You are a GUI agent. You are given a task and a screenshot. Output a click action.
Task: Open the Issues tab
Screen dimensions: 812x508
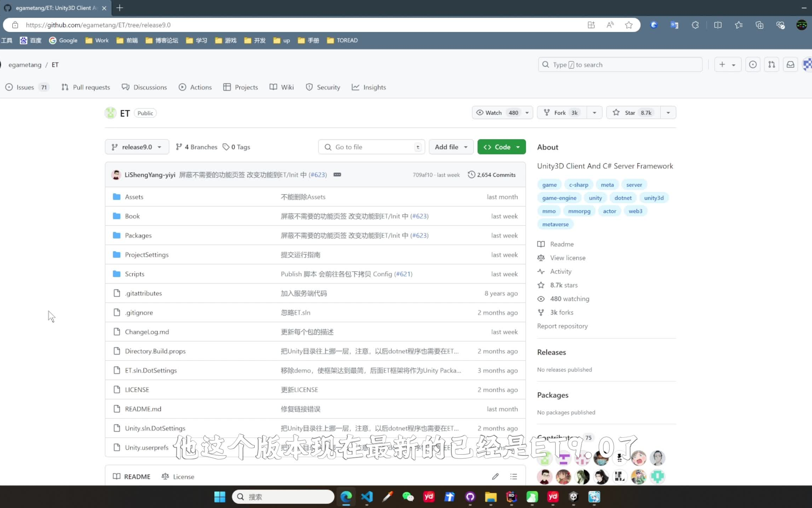27,87
